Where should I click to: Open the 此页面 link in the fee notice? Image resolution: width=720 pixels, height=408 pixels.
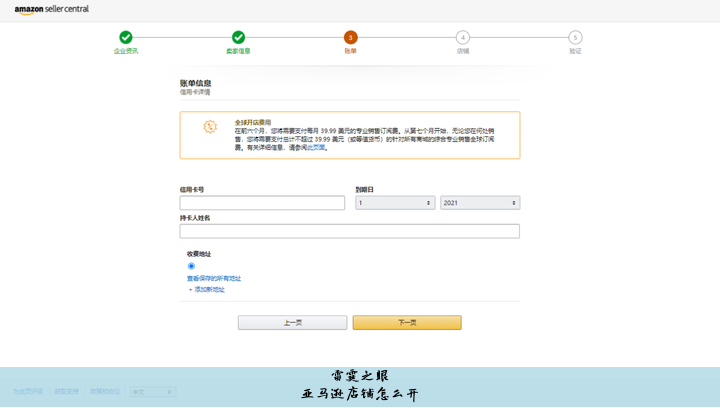[316, 147]
